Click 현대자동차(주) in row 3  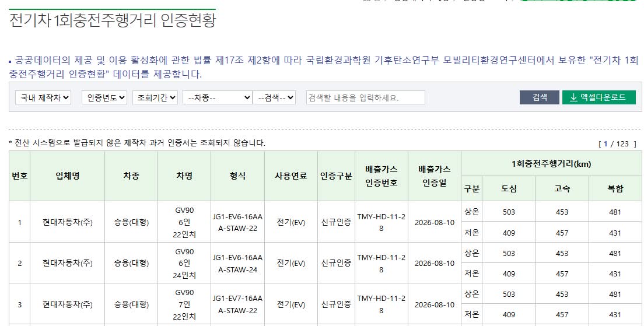(67, 304)
